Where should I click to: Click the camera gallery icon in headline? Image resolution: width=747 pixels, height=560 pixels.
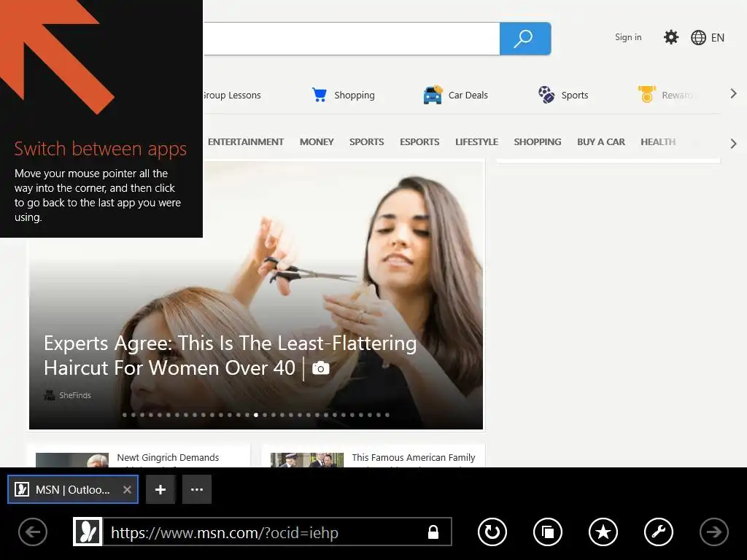321,368
